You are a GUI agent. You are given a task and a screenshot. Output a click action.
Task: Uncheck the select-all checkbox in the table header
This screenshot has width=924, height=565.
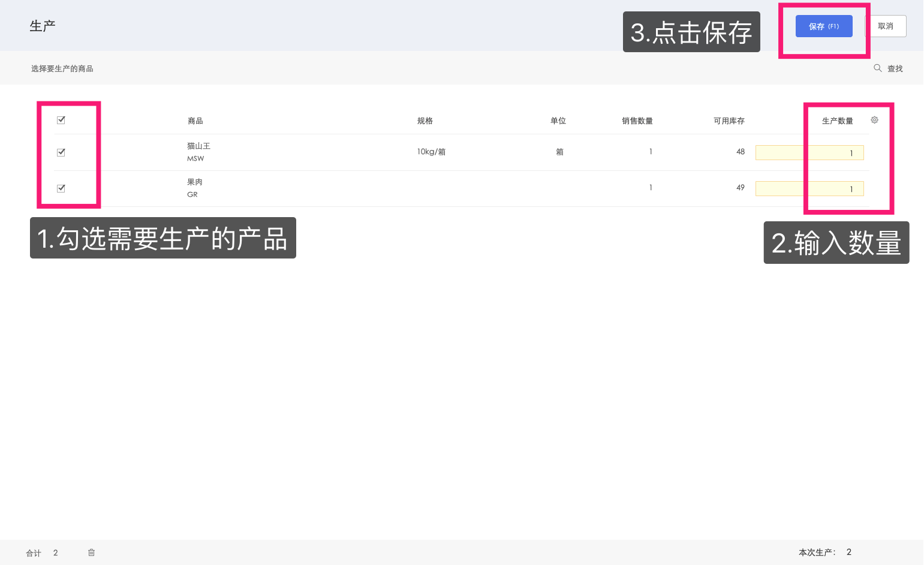pyautogui.click(x=61, y=119)
